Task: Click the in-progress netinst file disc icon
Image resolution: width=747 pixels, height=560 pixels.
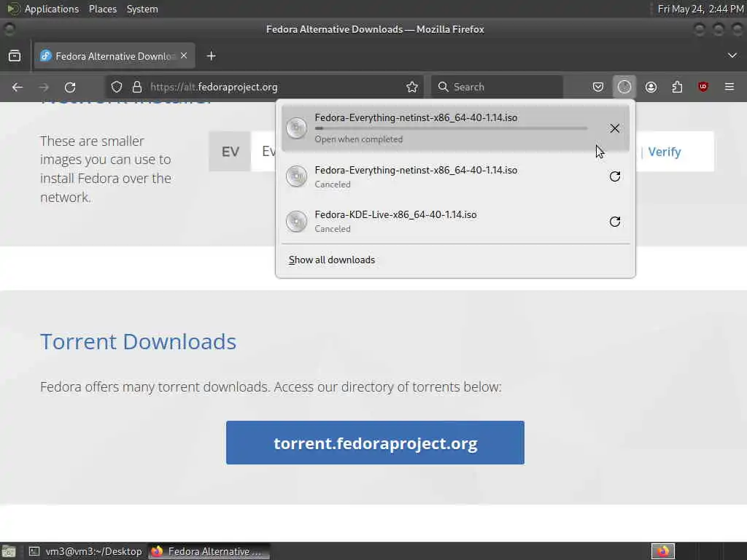Action: tap(296, 128)
